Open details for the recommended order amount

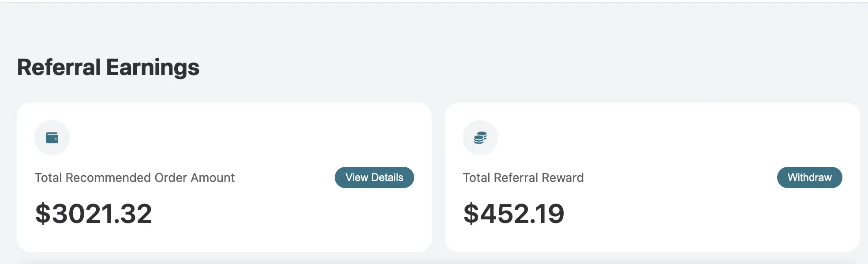[374, 177]
